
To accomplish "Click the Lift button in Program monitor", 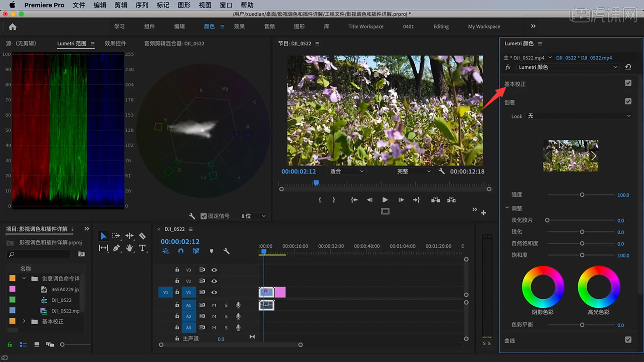I will (x=435, y=200).
